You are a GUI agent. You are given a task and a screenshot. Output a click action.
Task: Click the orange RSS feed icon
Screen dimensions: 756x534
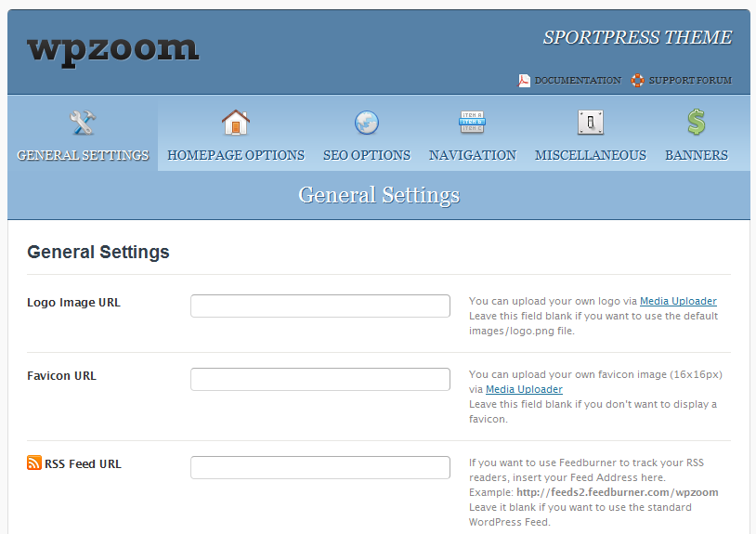coord(34,462)
